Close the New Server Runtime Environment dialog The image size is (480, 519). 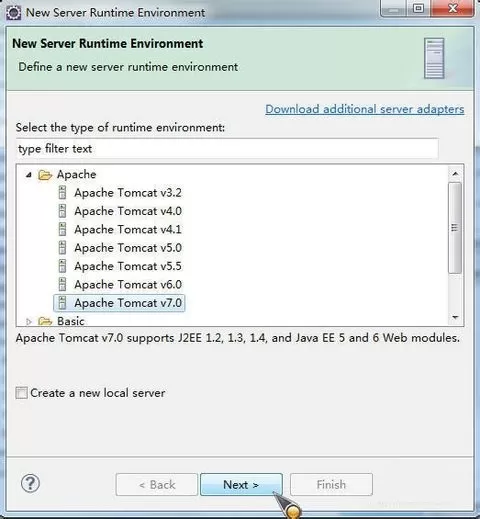click(453, 8)
